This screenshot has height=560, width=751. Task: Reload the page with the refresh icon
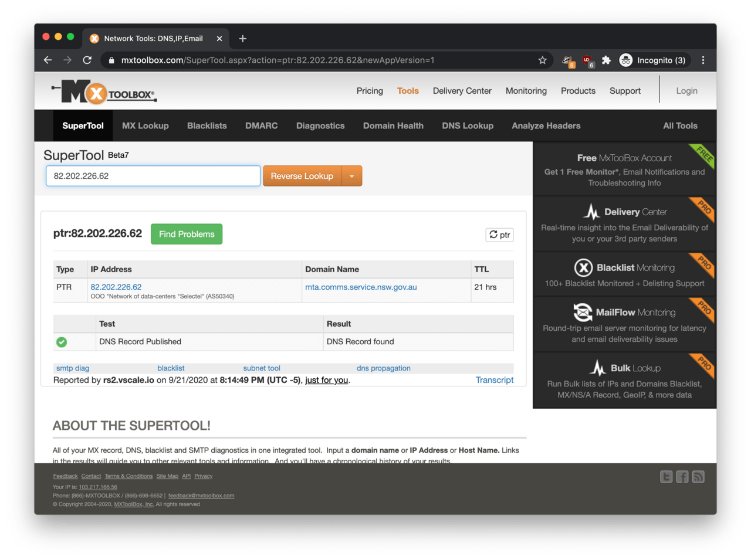(x=87, y=60)
